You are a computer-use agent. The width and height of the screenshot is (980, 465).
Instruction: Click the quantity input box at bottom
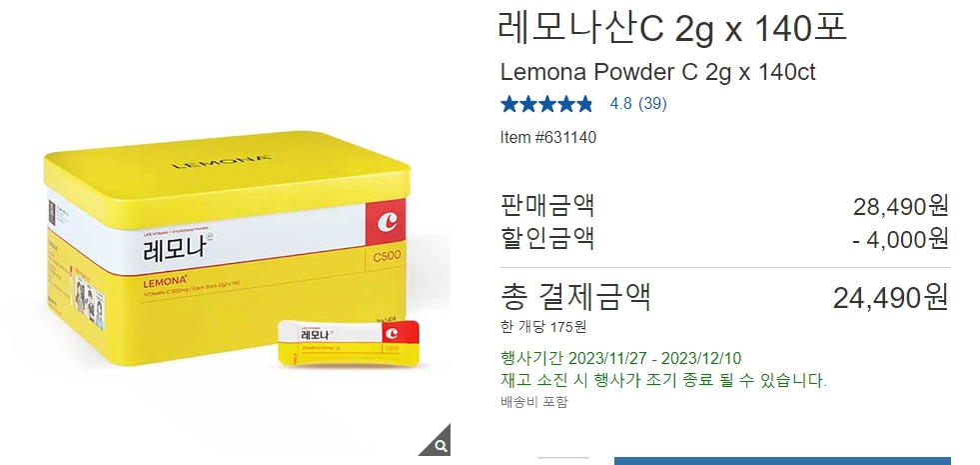[563, 461]
